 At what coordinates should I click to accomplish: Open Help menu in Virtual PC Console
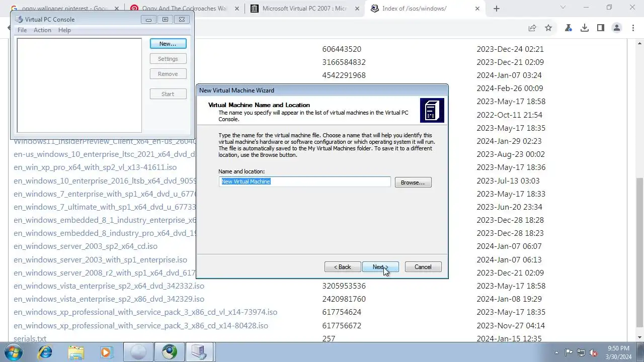click(x=64, y=30)
